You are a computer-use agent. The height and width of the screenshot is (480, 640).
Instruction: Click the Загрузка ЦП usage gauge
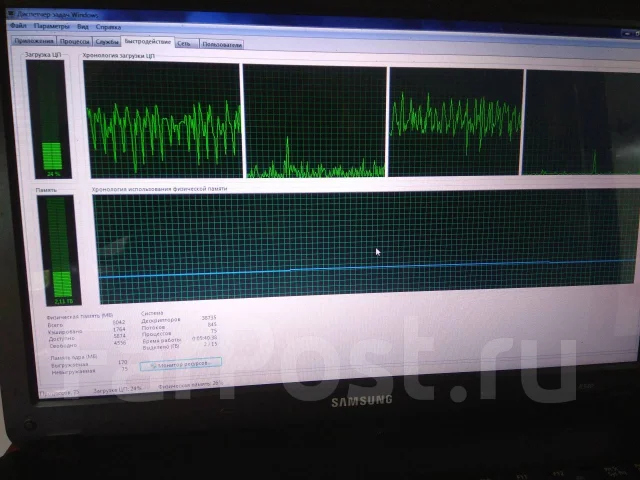[x=49, y=119]
